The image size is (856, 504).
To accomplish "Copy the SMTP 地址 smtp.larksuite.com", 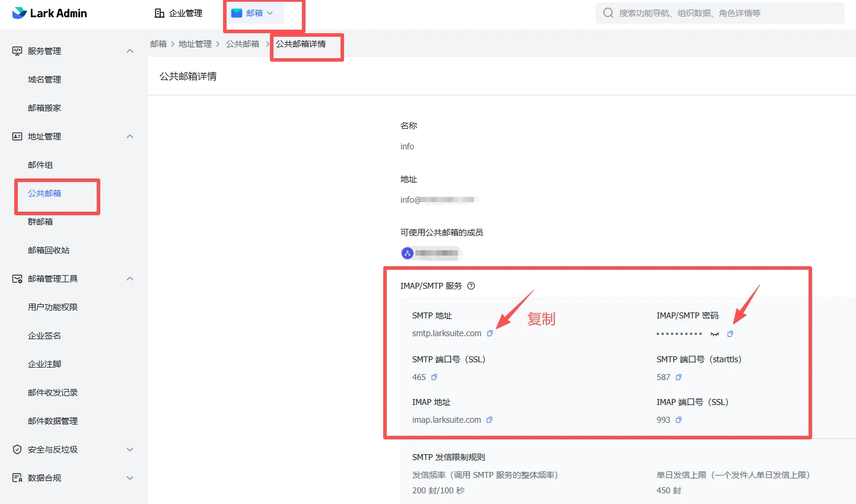I will pyautogui.click(x=490, y=333).
